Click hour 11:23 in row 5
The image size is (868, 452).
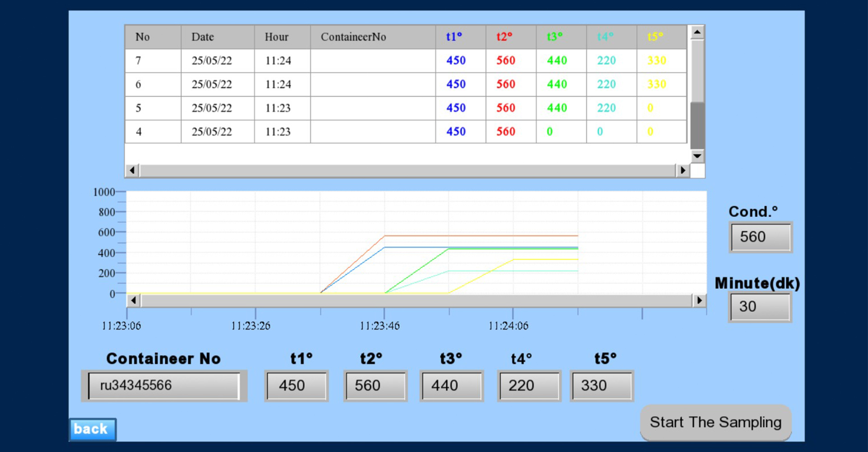click(283, 108)
